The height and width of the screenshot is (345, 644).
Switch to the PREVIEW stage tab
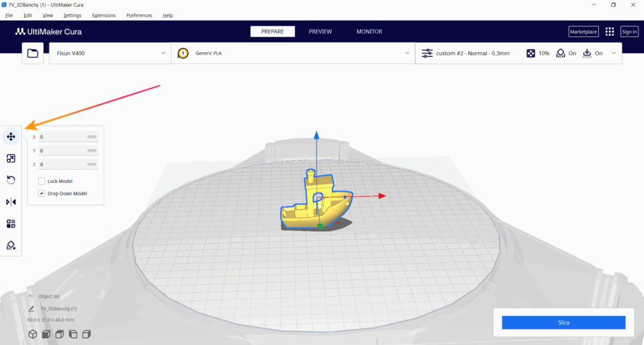320,31
